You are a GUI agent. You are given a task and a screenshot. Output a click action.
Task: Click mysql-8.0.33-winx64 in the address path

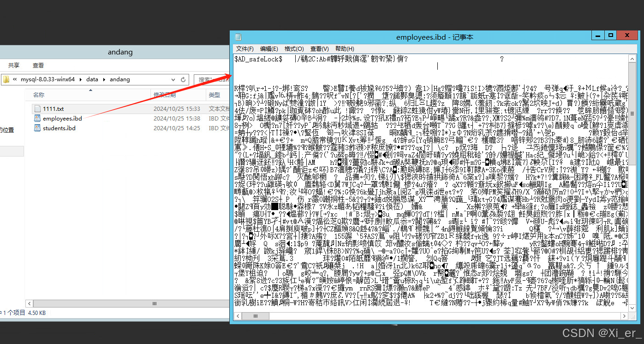48,79
